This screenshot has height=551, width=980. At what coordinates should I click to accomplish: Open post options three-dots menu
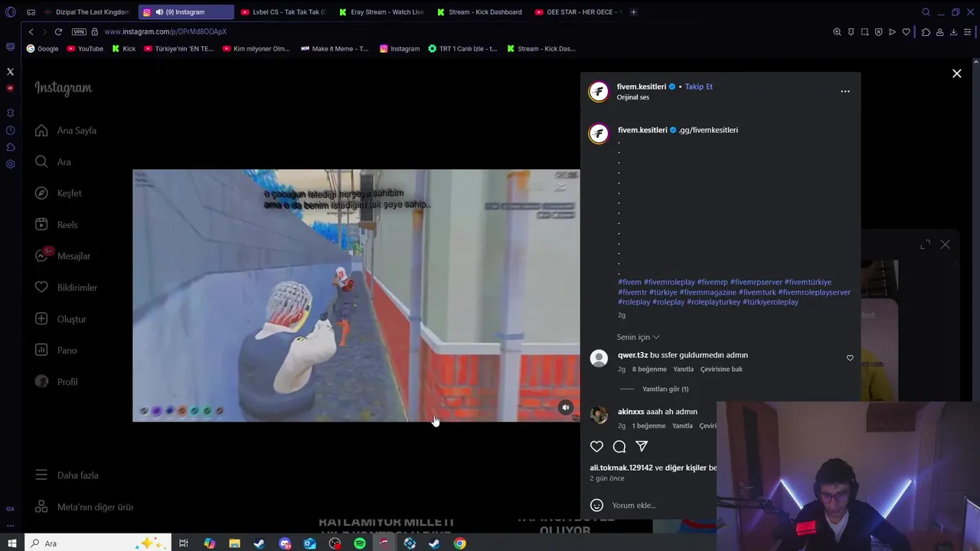point(845,91)
